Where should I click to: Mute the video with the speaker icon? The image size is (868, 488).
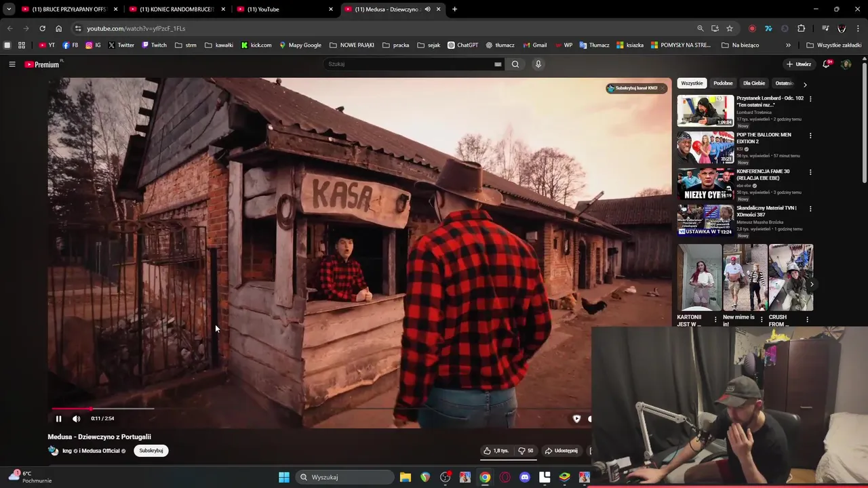pos(76,419)
